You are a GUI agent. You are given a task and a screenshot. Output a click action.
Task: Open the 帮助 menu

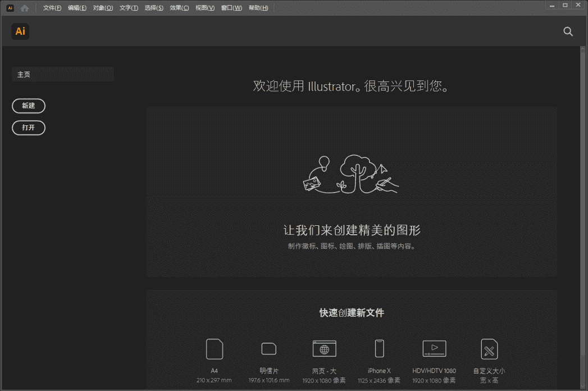258,7
